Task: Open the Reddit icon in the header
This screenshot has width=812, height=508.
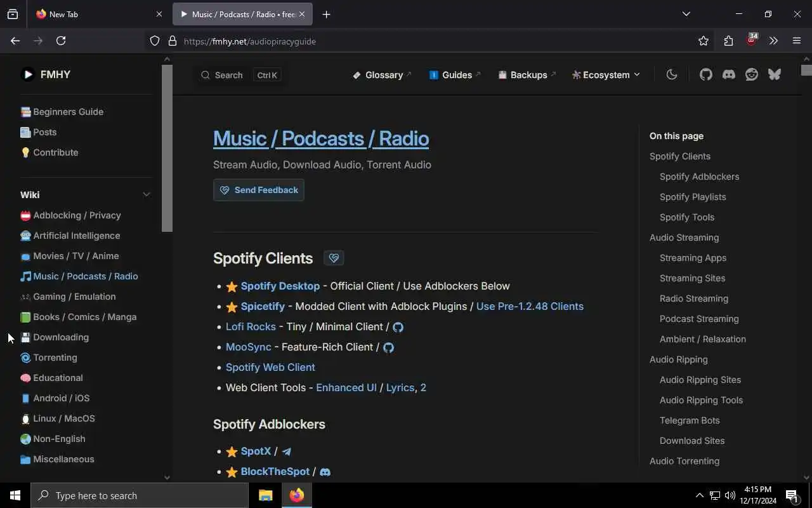Action: click(752, 74)
